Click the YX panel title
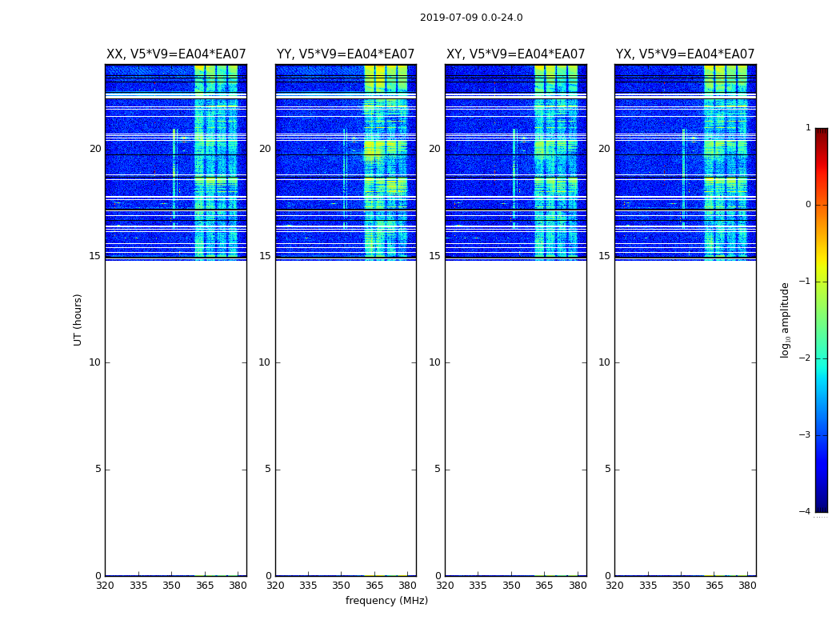This screenshot has width=840, height=640. coord(685,54)
